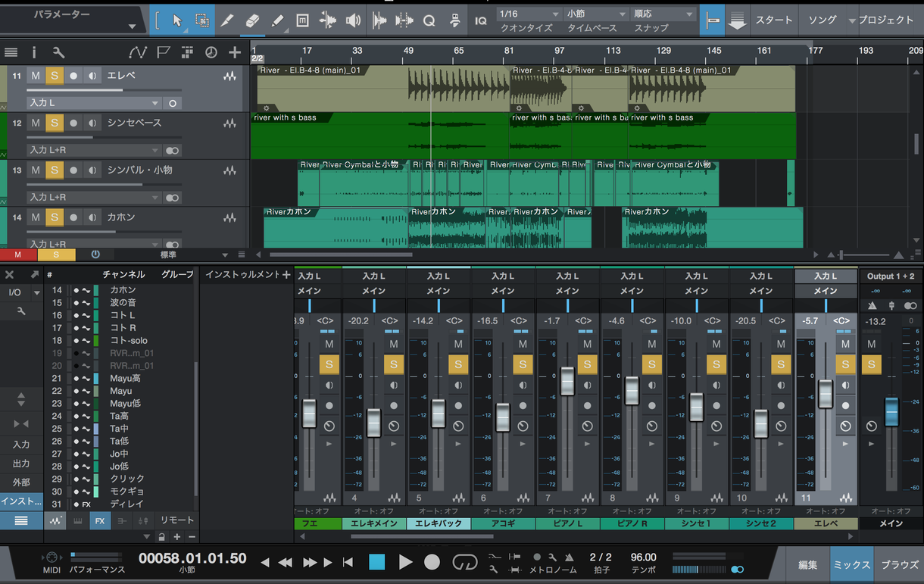
Task: Open the inspector 'i' icon
Action: click(x=34, y=52)
